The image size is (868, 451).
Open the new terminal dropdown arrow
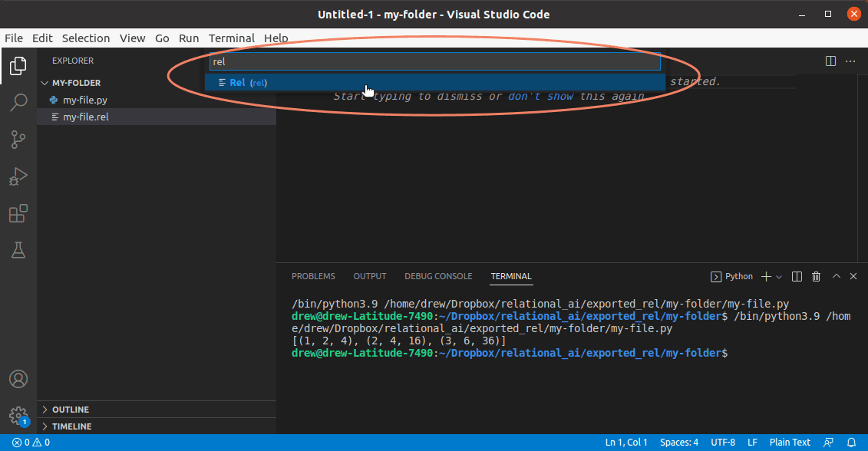point(779,276)
